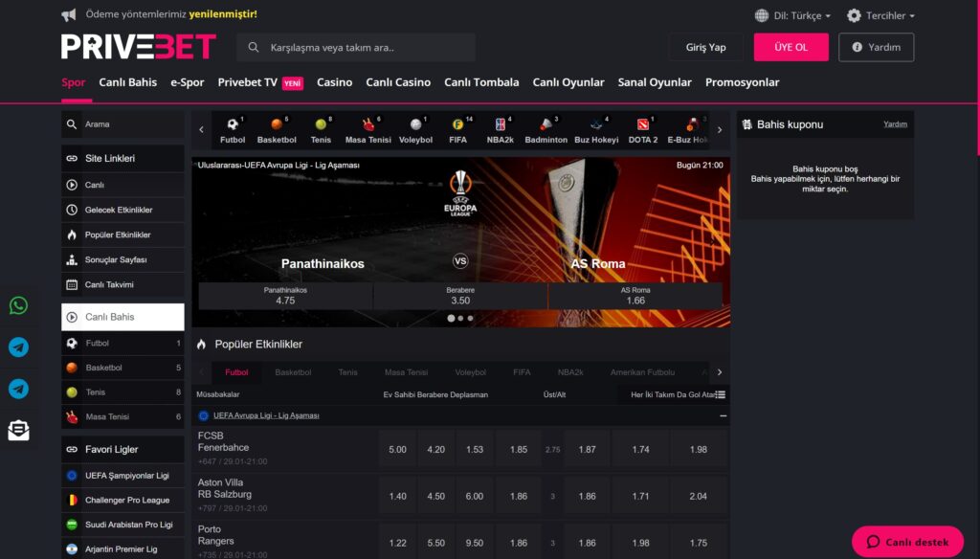Open the Dil: Türkçe language dropdown
This screenshot has height=559, width=980.
tap(792, 15)
